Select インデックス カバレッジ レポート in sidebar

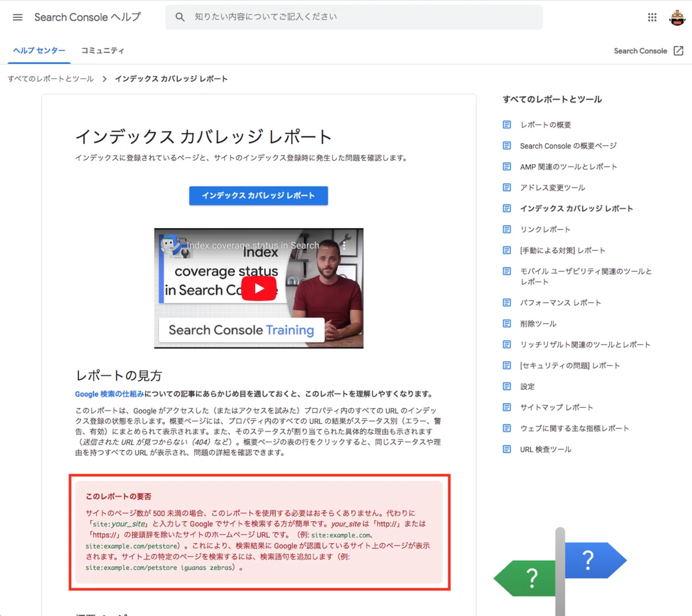[x=577, y=208]
